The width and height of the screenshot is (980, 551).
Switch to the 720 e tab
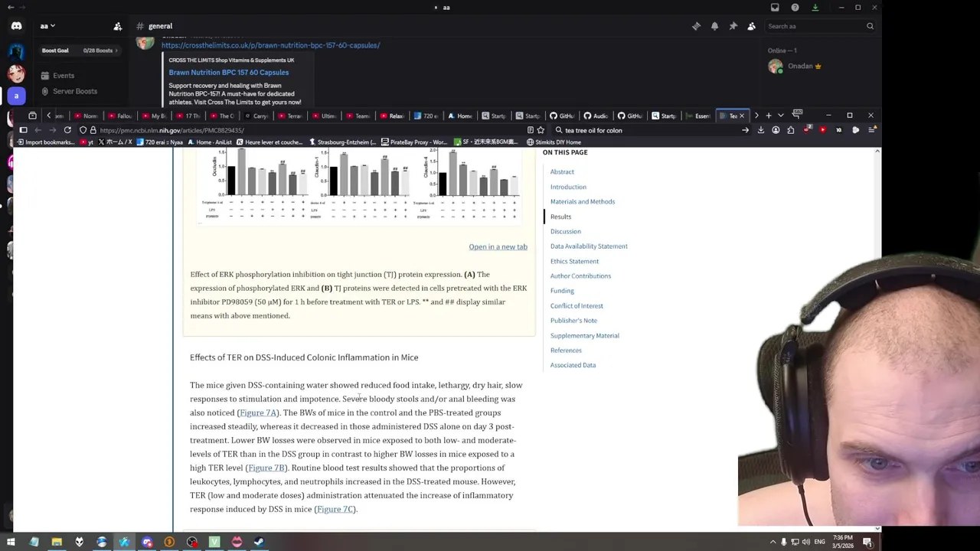pos(426,116)
